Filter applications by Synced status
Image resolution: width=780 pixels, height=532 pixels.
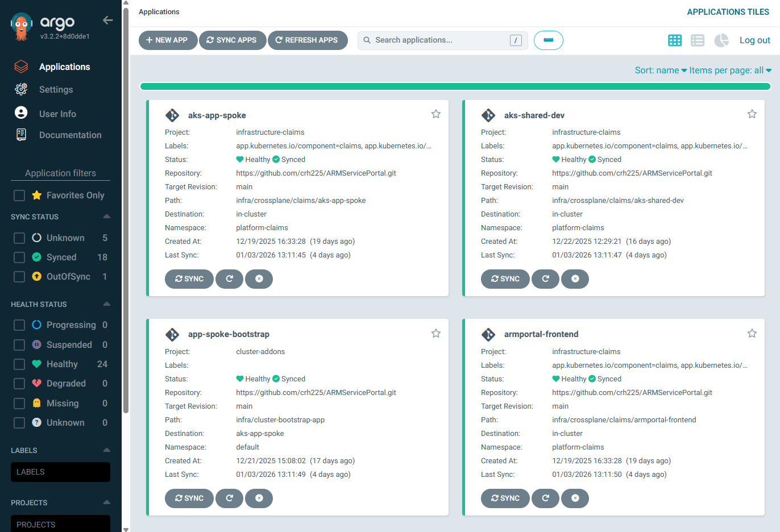(19, 257)
